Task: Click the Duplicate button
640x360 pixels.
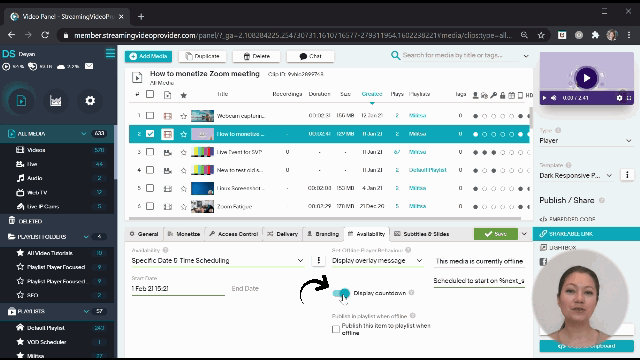Action: pyautogui.click(x=202, y=56)
